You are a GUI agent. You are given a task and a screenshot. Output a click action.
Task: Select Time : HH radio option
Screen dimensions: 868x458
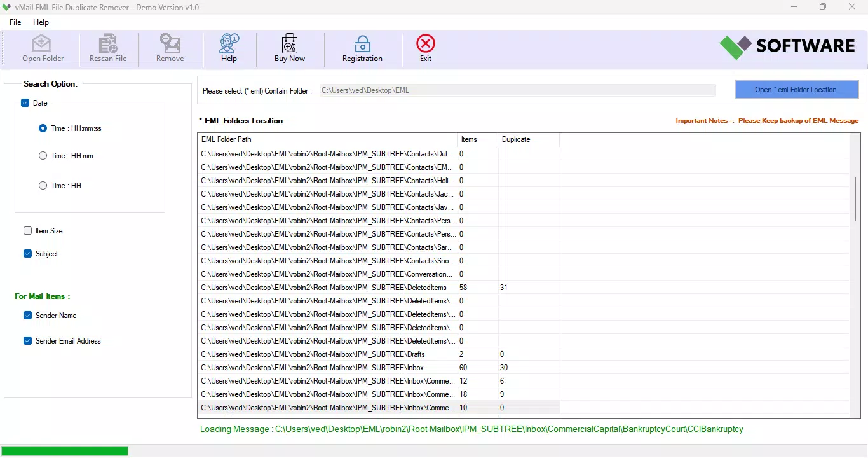(x=43, y=186)
